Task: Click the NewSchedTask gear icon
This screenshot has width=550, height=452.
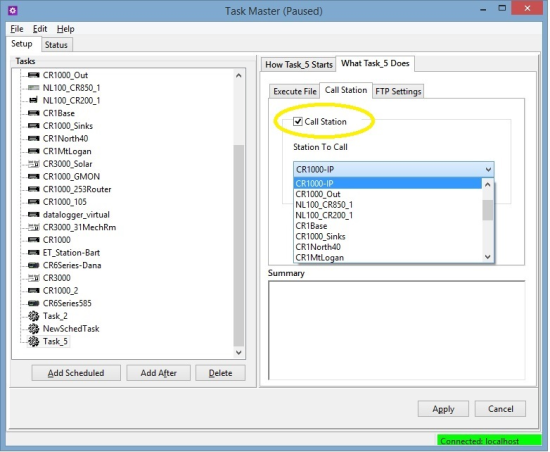Action: [34, 329]
